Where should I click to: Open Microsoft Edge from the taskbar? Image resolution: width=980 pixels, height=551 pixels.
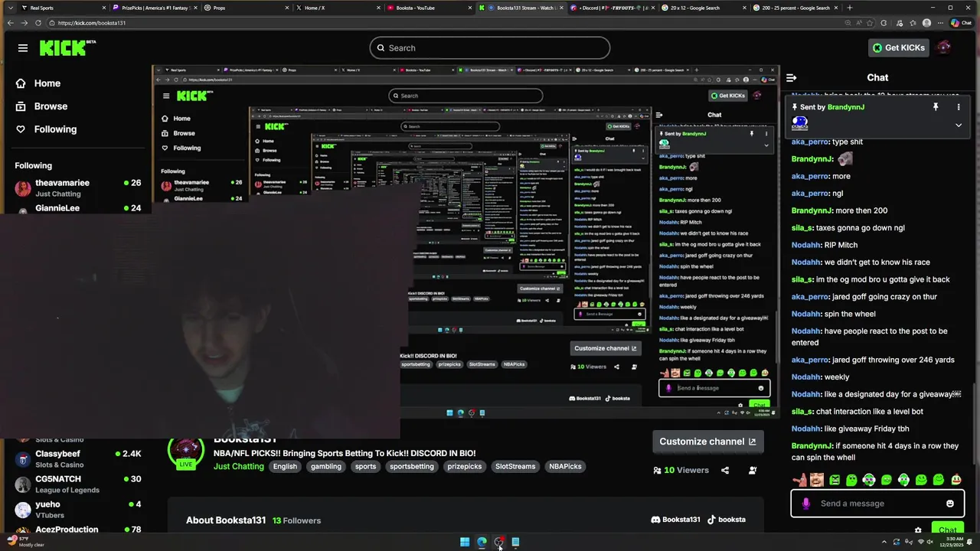(482, 542)
